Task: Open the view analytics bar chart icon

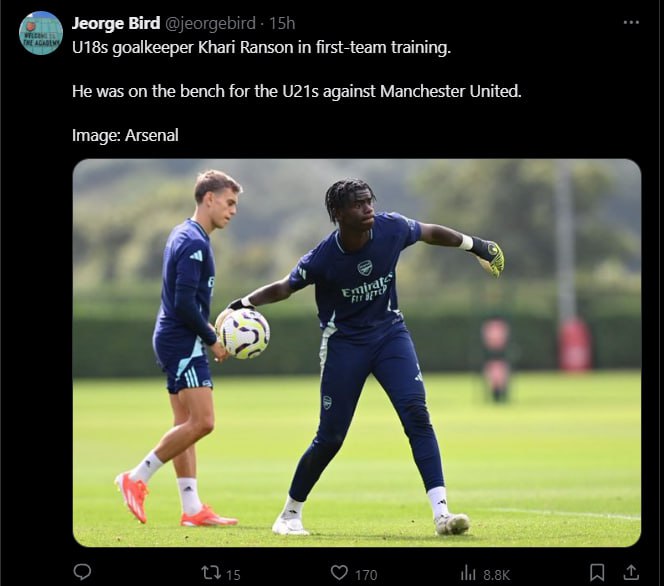Action: (468, 573)
